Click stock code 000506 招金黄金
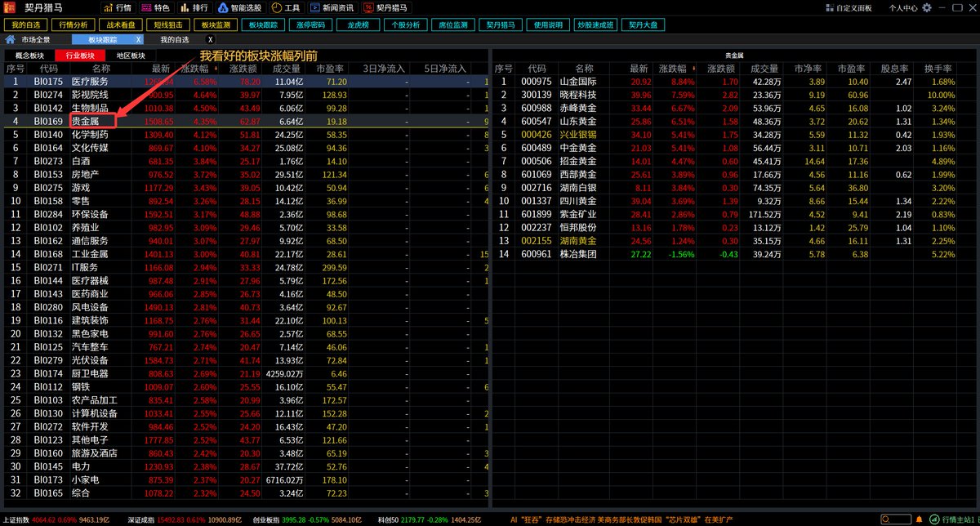Viewport: 980px width, 526px height. pyautogui.click(x=537, y=161)
